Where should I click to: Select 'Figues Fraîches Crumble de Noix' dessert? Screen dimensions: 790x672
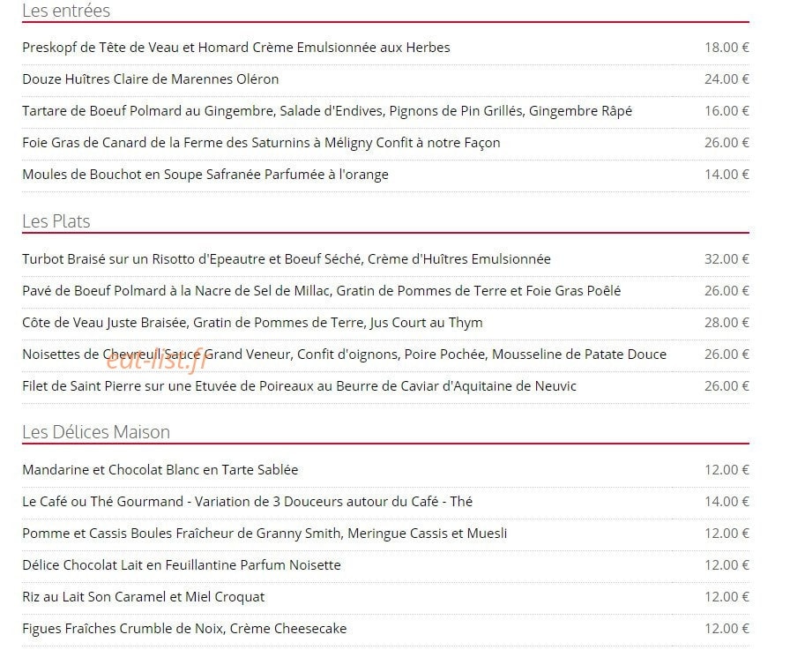coord(184,628)
